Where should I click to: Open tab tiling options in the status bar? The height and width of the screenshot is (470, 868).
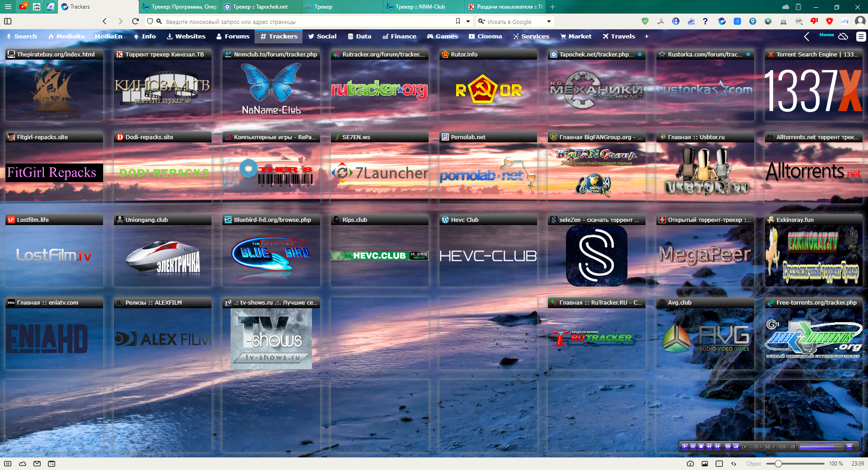pos(719,464)
